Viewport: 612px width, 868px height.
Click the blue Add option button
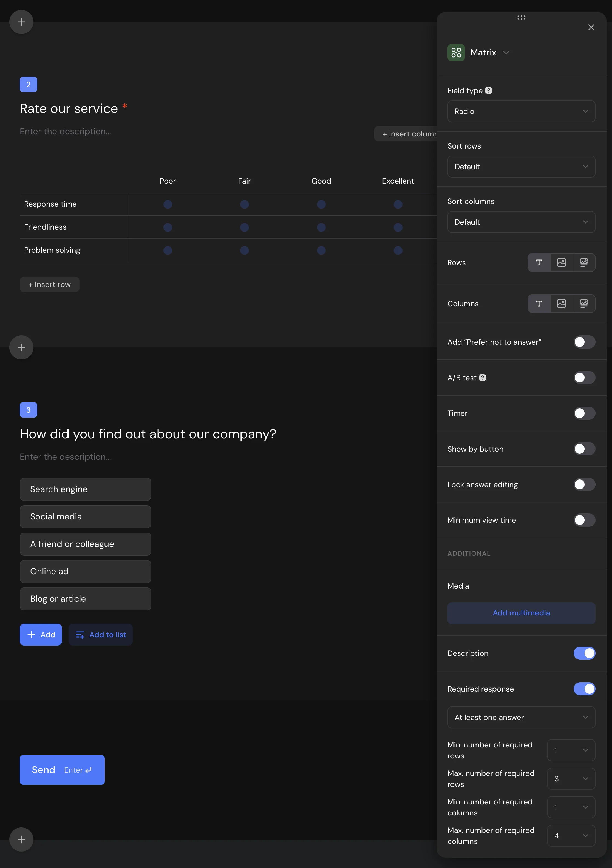41,635
